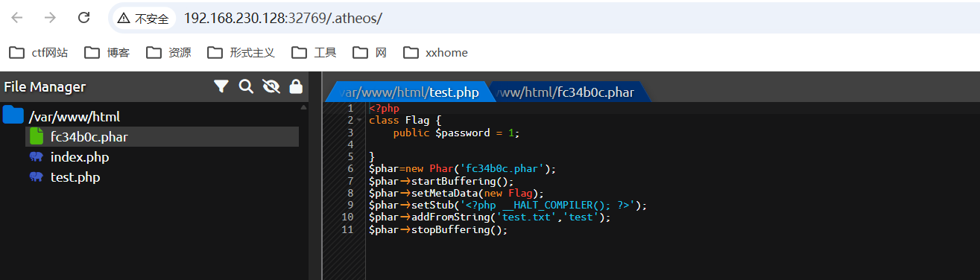Click the test.php PHP elephant icon
980x280 pixels.
tap(36, 177)
